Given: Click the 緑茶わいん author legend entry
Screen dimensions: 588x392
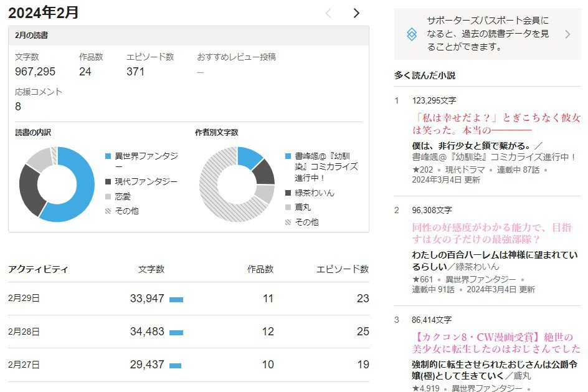Looking at the screenshot, I should coord(314,193).
